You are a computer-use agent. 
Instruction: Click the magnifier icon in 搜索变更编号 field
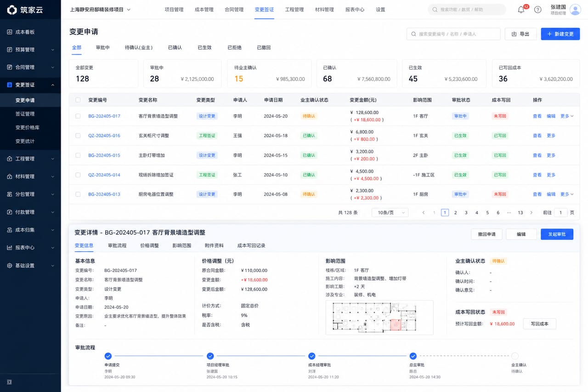pyautogui.click(x=414, y=34)
